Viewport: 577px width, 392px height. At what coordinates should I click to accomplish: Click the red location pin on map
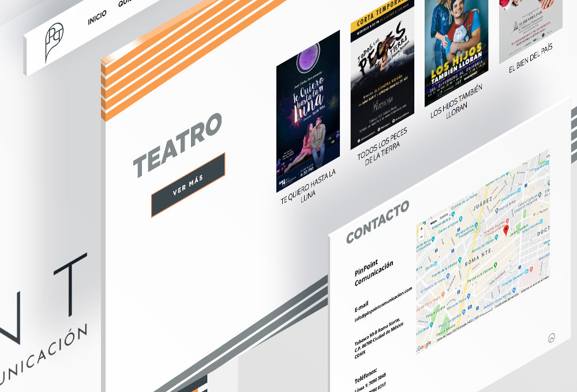coord(506,230)
